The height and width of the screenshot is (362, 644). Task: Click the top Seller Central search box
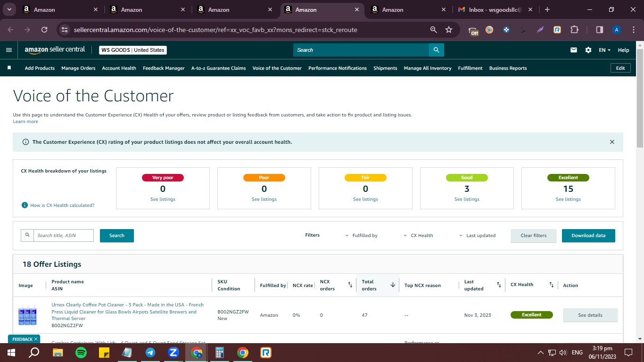pyautogui.click(x=361, y=50)
